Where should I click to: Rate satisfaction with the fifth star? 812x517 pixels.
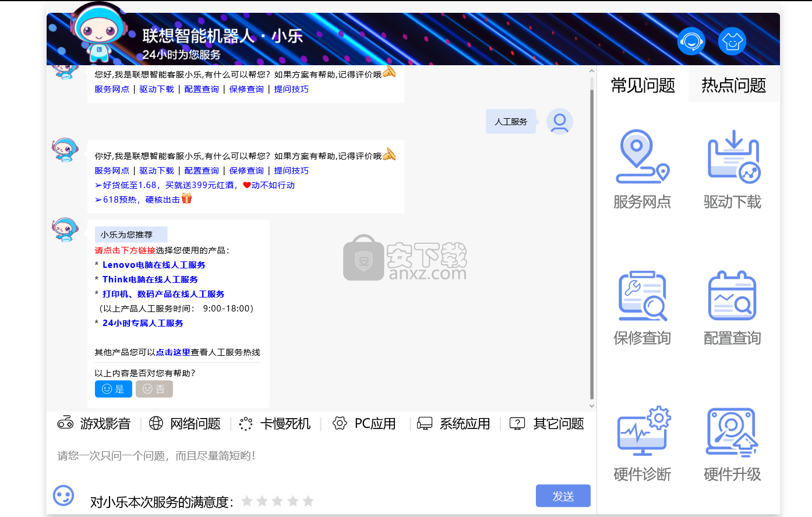[308, 501]
